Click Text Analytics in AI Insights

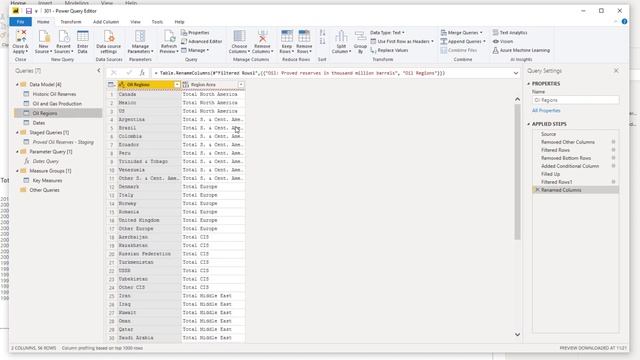coord(510,33)
